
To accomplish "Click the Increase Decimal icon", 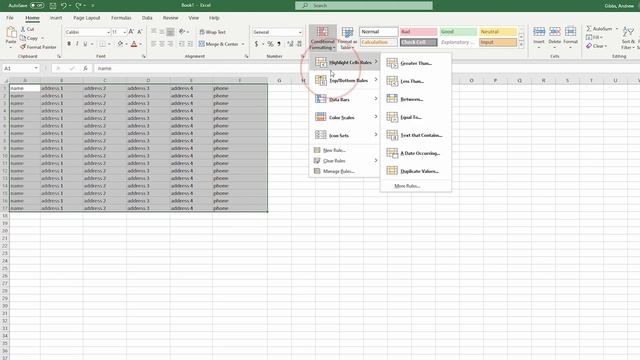I will pyautogui.click(x=290, y=44).
